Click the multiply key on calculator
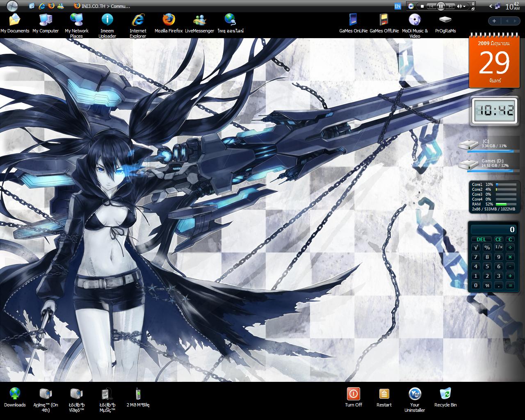The width and height of the screenshot is (525, 420). (x=510, y=257)
